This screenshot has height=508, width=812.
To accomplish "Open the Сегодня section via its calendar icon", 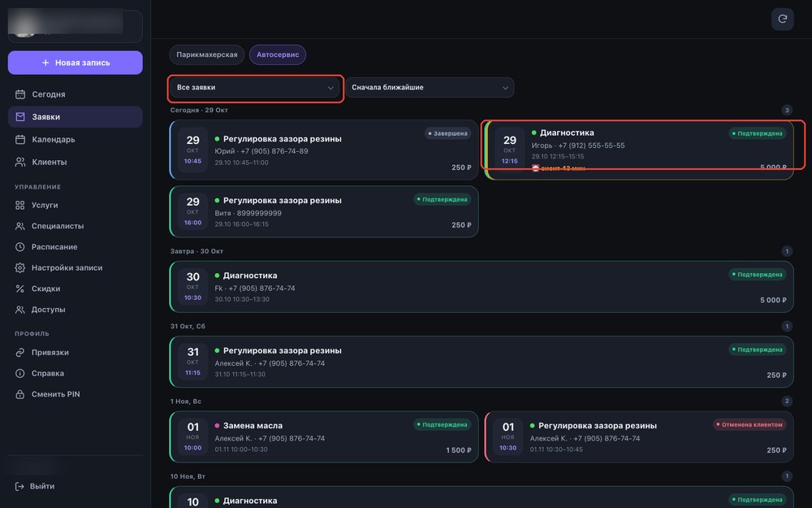I will point(20,94).
